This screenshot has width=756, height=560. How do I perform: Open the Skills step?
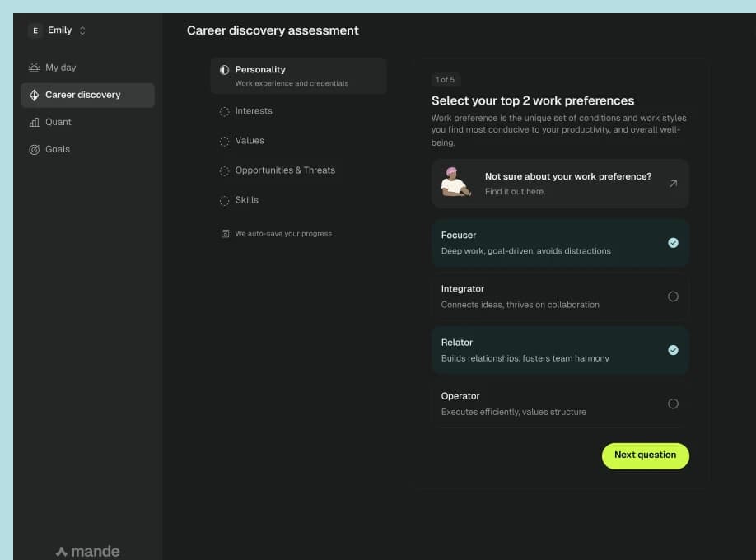tap(246, 199)
